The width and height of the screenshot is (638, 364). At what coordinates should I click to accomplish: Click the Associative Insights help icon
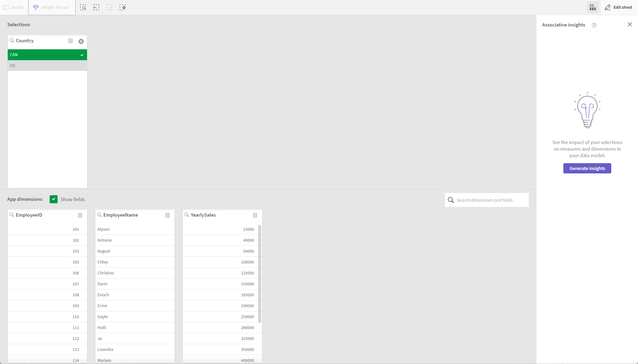click(x=594, y=25)
